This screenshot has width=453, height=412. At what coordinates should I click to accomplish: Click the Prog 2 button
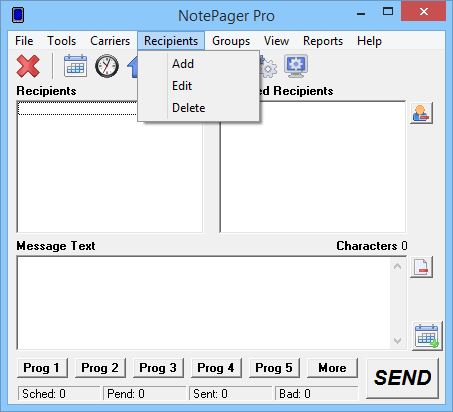[x=100, y=368]
